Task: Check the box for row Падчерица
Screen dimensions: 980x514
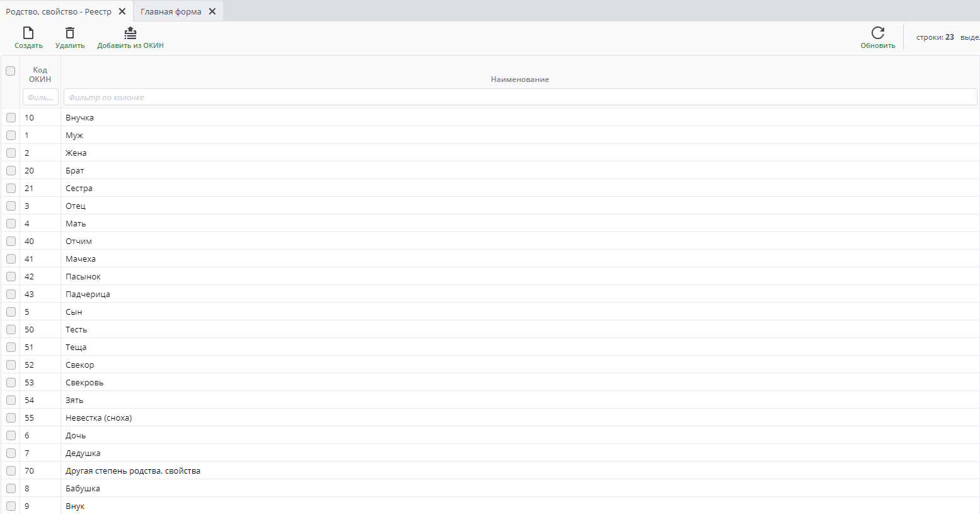Action: (x=11, y=294)
